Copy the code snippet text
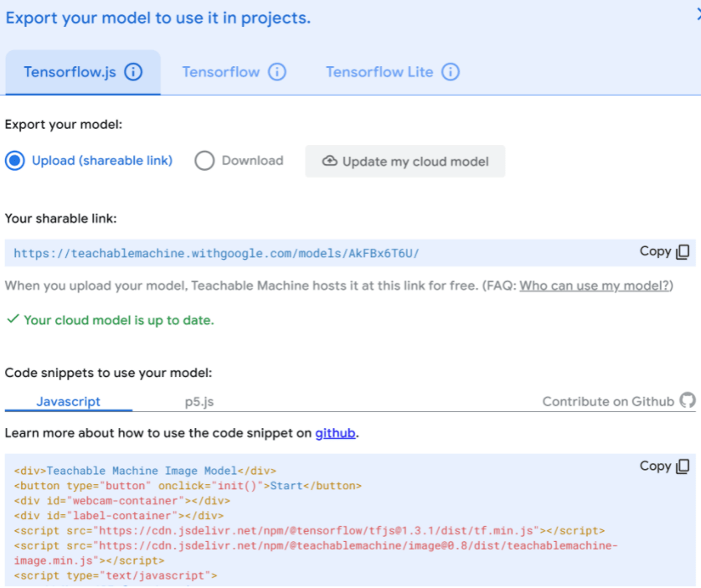 click(664, 467)
